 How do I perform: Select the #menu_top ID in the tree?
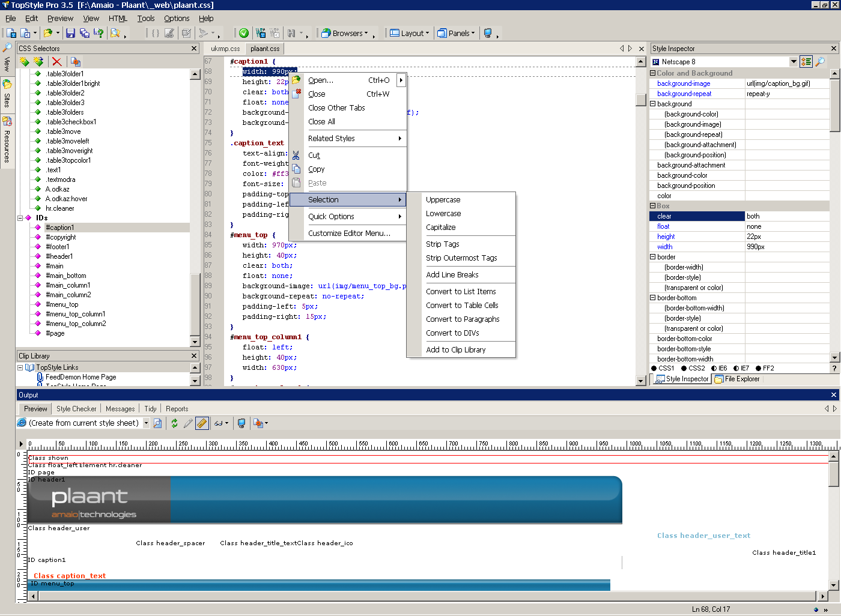[x=62, y=304]
